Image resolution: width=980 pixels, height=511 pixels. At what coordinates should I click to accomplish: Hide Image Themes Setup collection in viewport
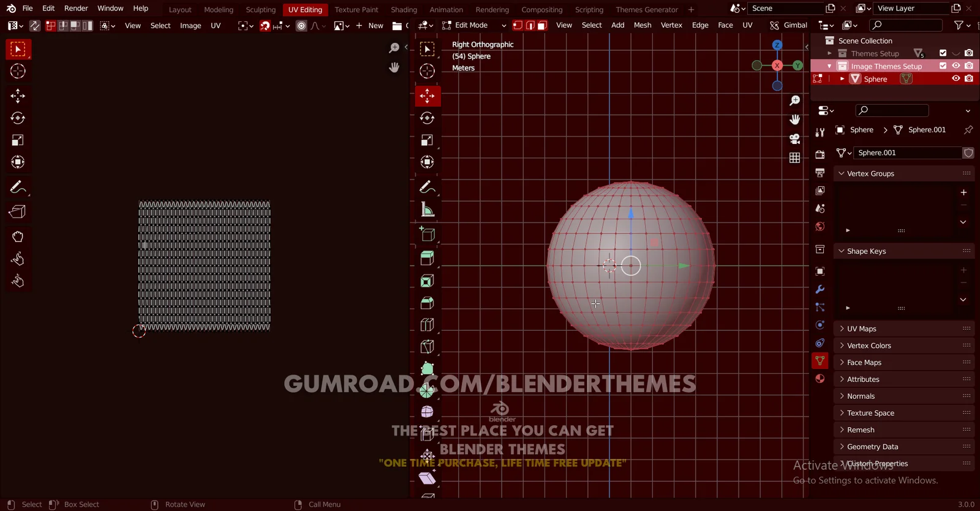tap(956, 66)
